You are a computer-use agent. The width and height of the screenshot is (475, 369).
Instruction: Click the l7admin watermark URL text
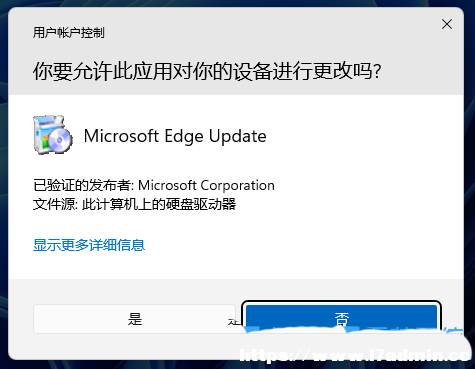[357, 355]
